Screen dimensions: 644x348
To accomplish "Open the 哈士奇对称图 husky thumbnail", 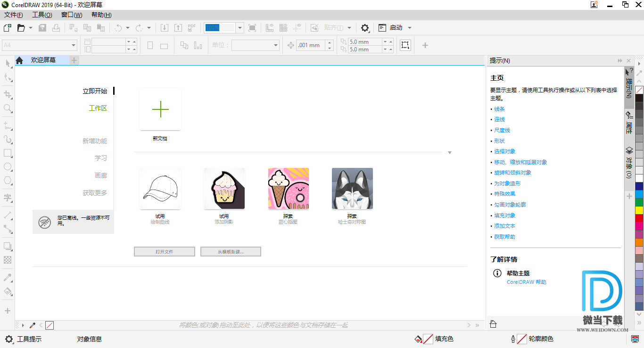I will tap(352, 189).
